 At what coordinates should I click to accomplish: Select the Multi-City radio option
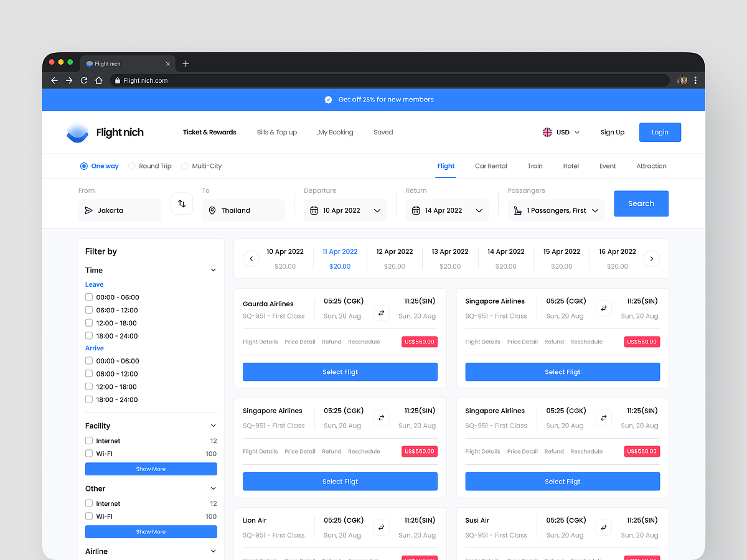pos(185,166)
